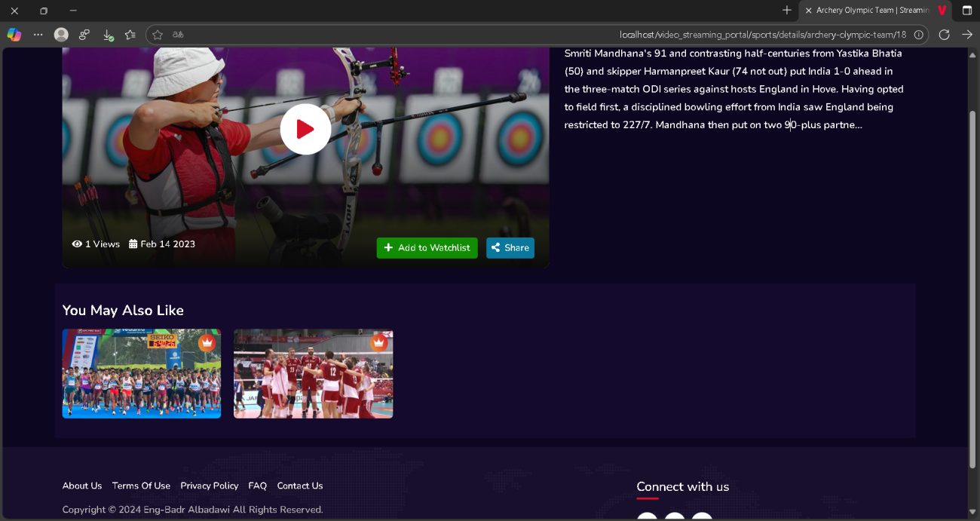Play the archery video
This screenshot has height=521, width=980.
(305, 130)
